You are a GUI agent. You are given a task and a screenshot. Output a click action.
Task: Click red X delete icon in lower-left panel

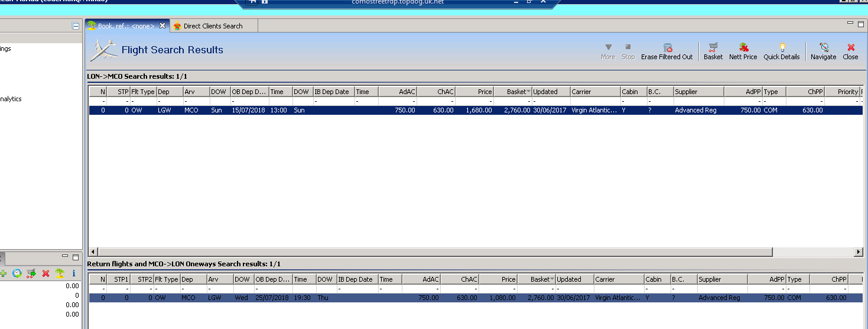pyautogui.click(x=45, y=273)
